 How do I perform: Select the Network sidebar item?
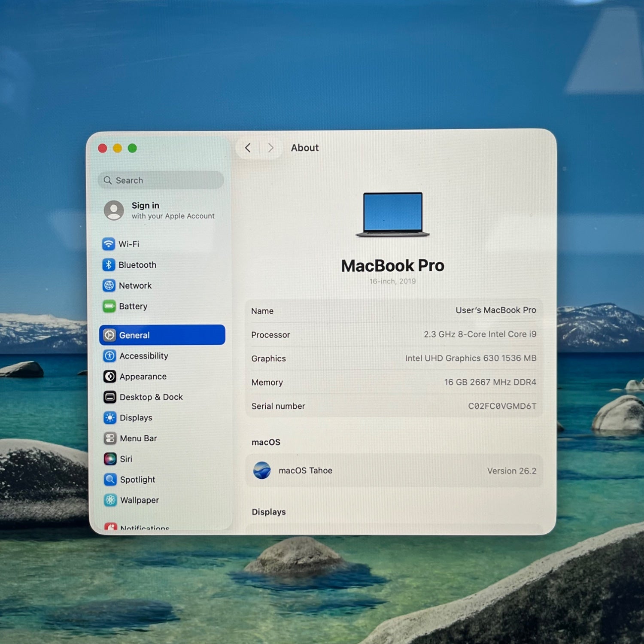point(127,285)
